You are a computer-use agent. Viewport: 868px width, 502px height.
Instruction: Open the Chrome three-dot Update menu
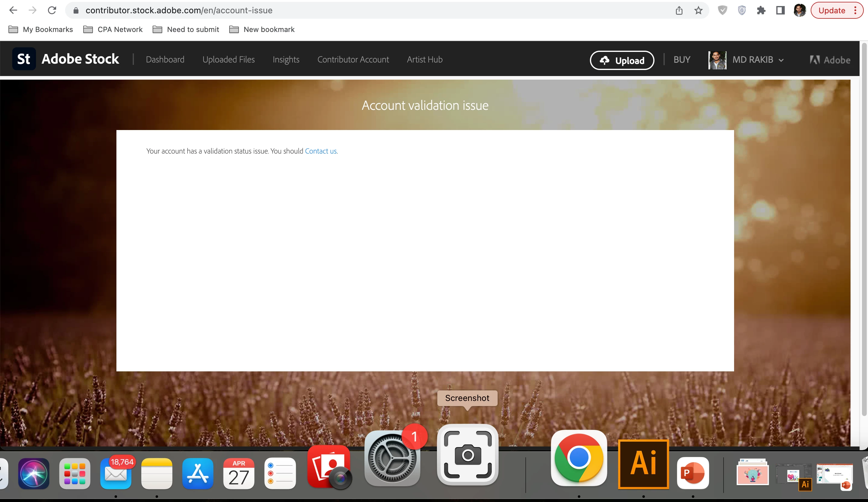[855, 10]
